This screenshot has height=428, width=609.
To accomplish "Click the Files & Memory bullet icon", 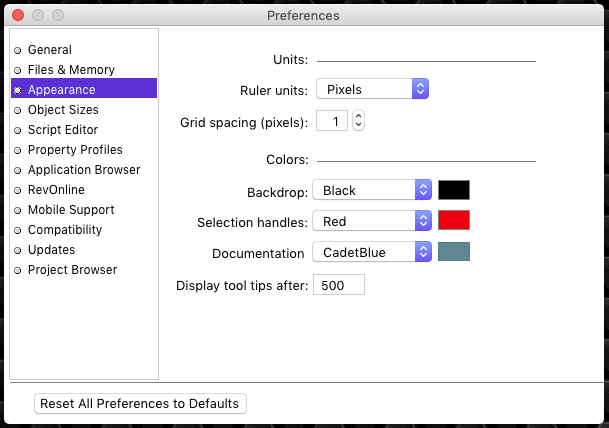I will click(x=18, y=70).
